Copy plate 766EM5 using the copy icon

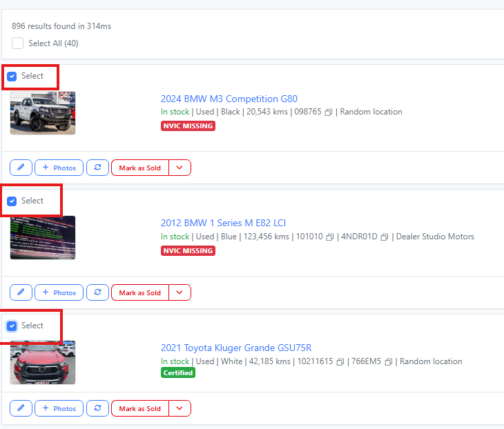click(x=389, y=362)
